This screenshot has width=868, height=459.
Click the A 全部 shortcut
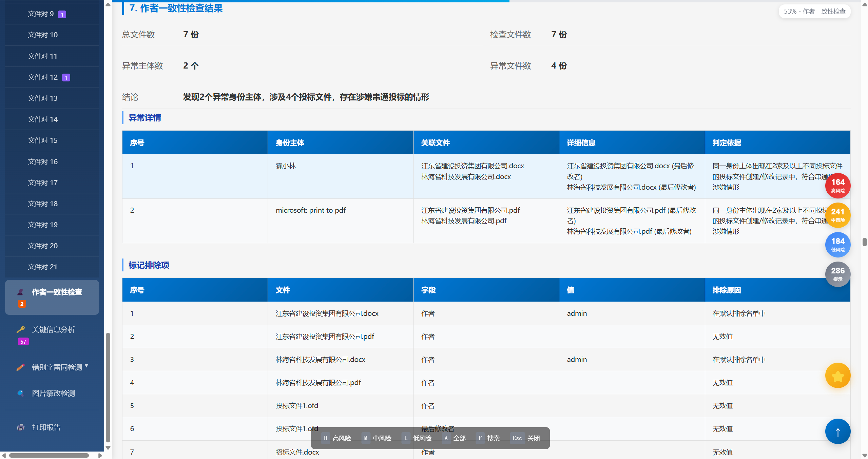(454, 438)
